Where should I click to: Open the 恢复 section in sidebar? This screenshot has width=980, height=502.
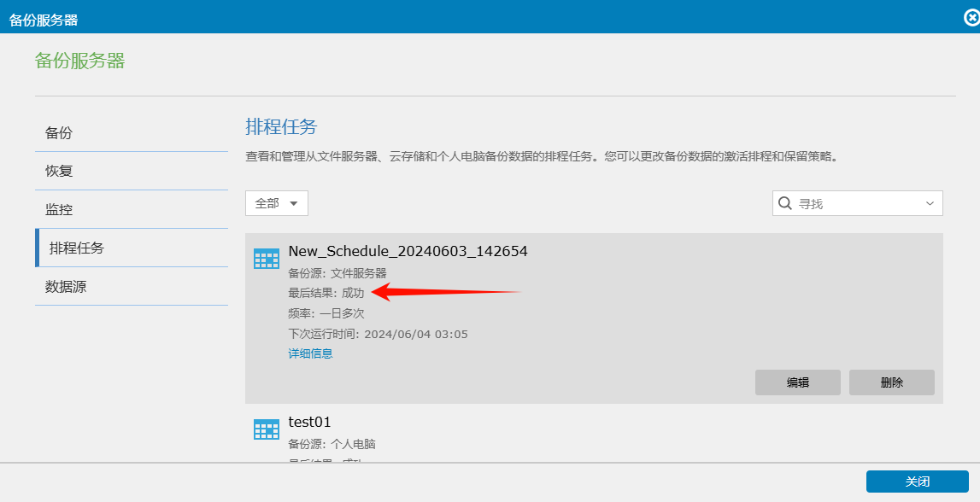(x=59, y=171)
